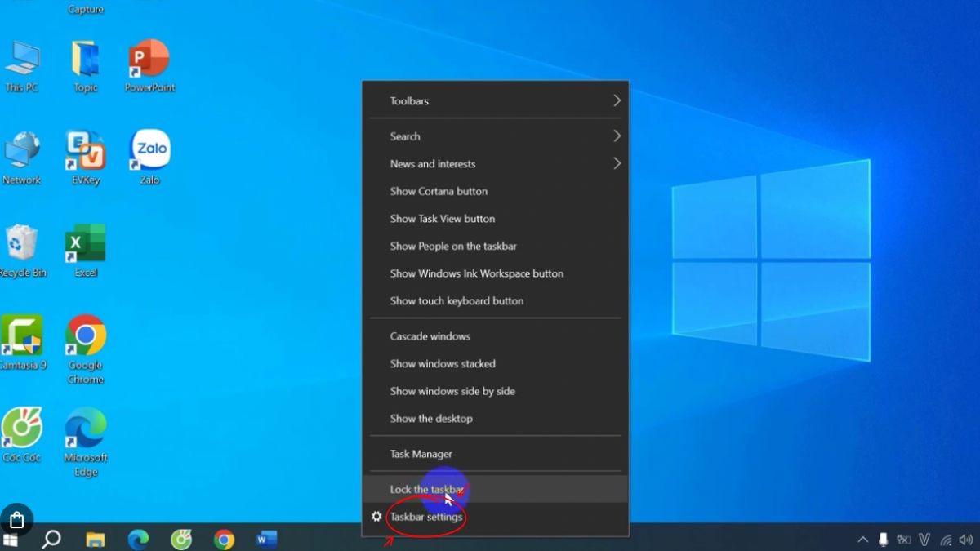Select the Zalo desktop shortcut
Screen dimensions: 980x551
(149, 158)
